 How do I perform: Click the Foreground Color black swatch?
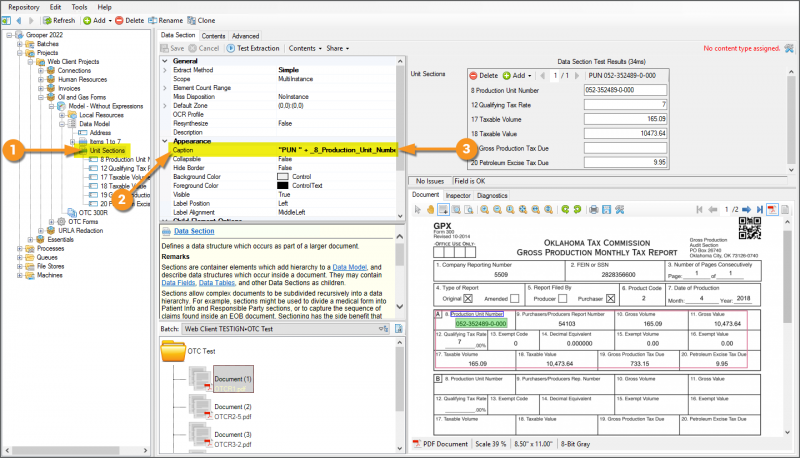284,186
